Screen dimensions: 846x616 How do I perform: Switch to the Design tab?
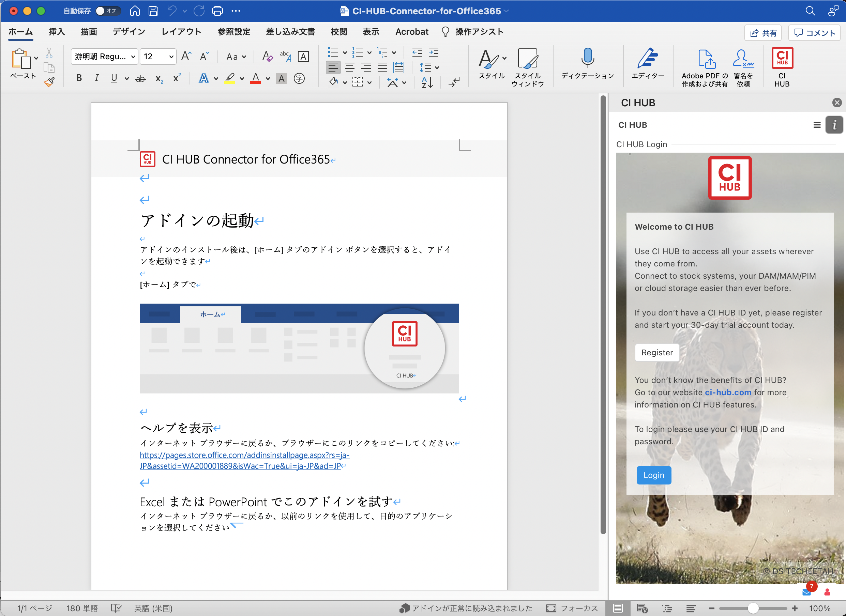click(129, 32)
